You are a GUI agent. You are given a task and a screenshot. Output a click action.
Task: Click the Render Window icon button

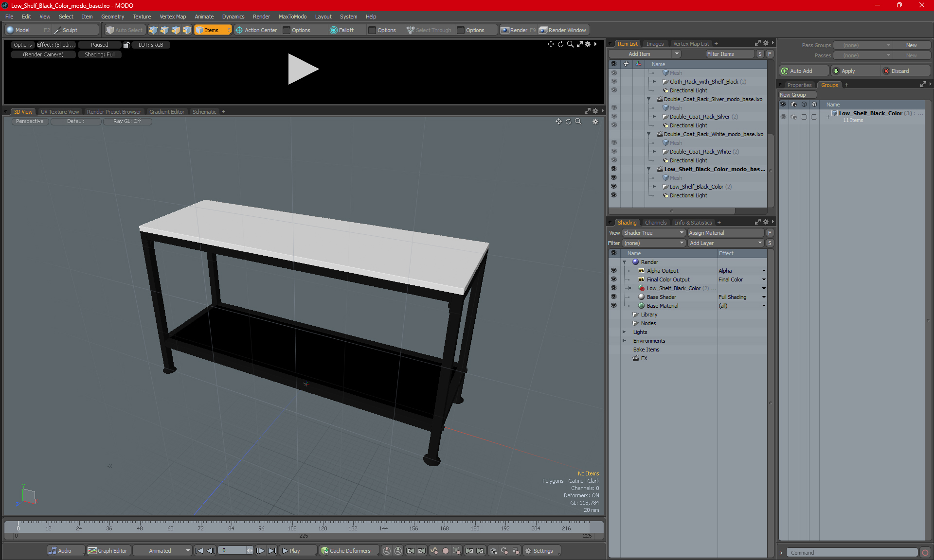click(543, 30)
